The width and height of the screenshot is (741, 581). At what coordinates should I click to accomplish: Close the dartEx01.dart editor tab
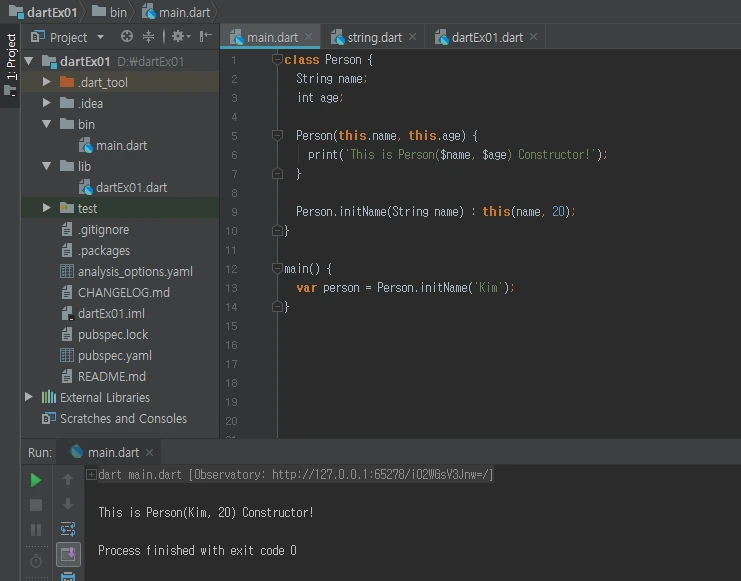point(534,36)
